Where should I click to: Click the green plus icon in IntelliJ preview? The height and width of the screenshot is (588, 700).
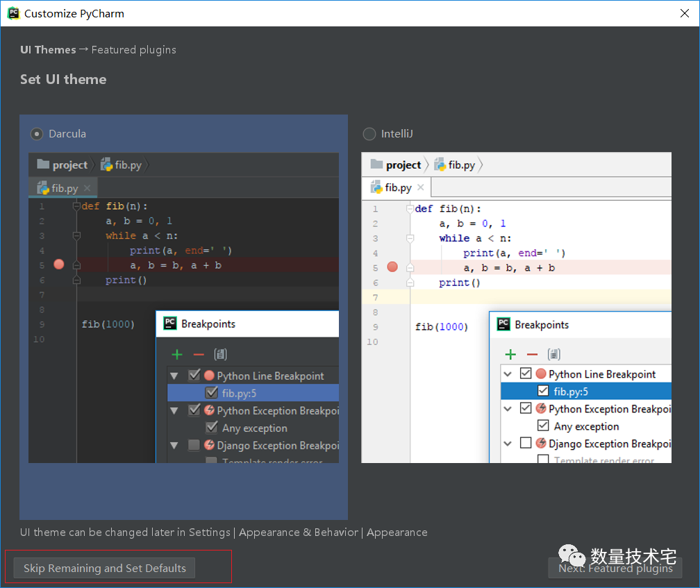tap(510, 354)
